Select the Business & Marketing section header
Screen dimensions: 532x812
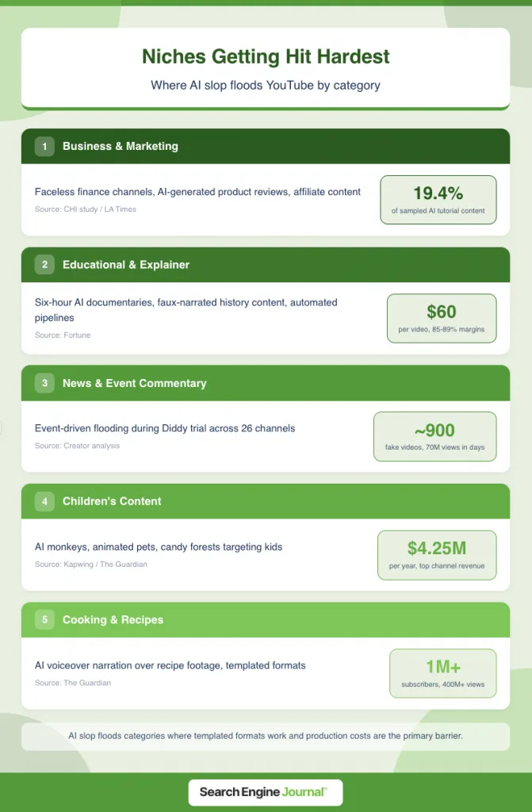pos(121,146)
